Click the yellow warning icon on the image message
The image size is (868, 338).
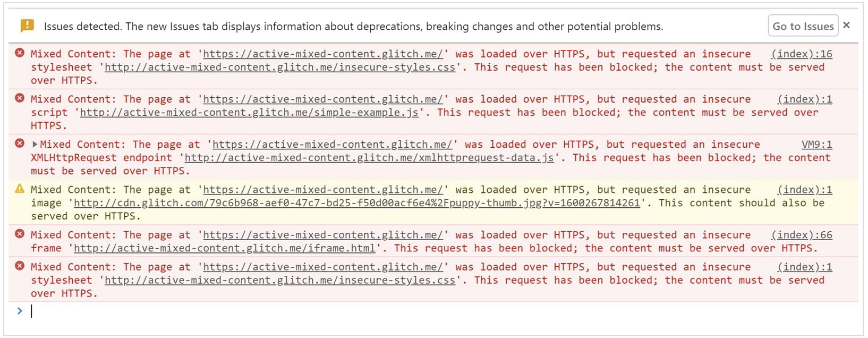pyautogui.click(x=20, y=189)
